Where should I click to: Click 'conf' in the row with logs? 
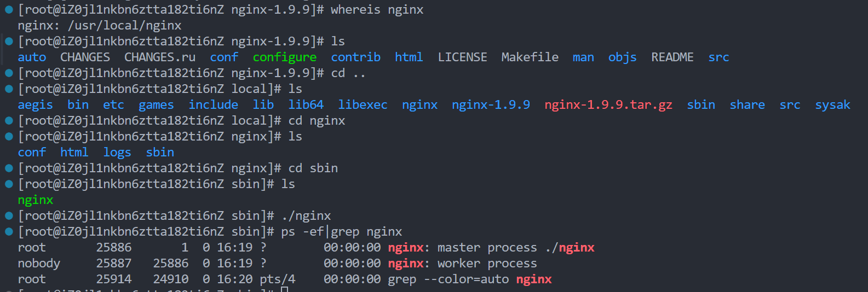32,153
